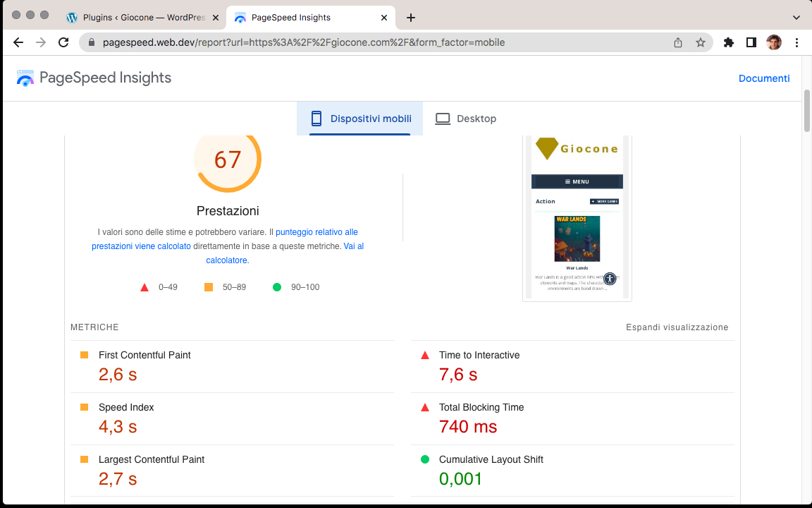
Task: Click the 67 performance score gauge
Action: click(x=228, y=159)
